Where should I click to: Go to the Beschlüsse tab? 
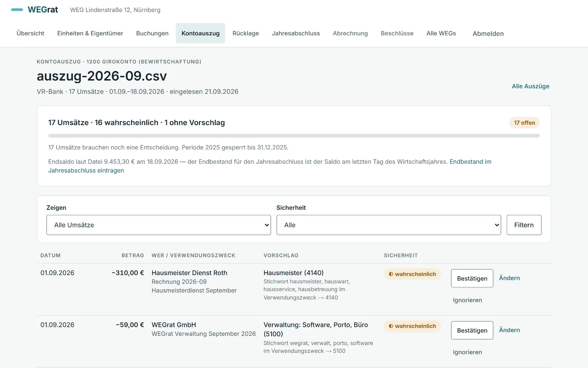click(x=397, y=33)
